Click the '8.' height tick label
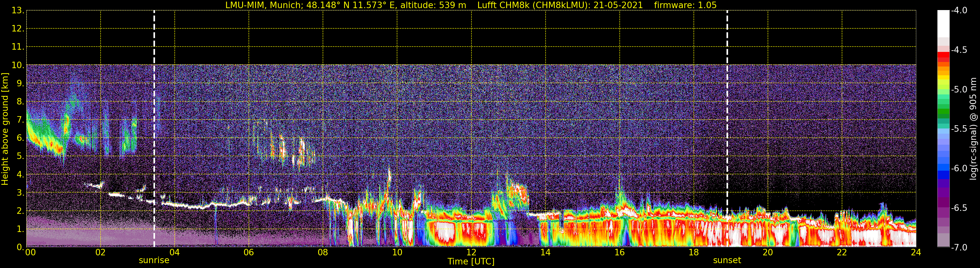Viewport: 980px width, 268px height. (x=20, y=101)
